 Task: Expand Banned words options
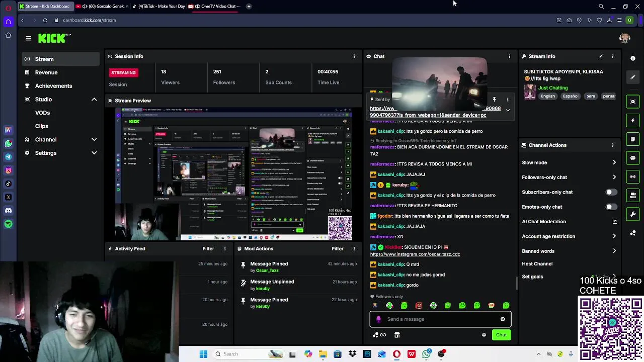coord(614,251)
